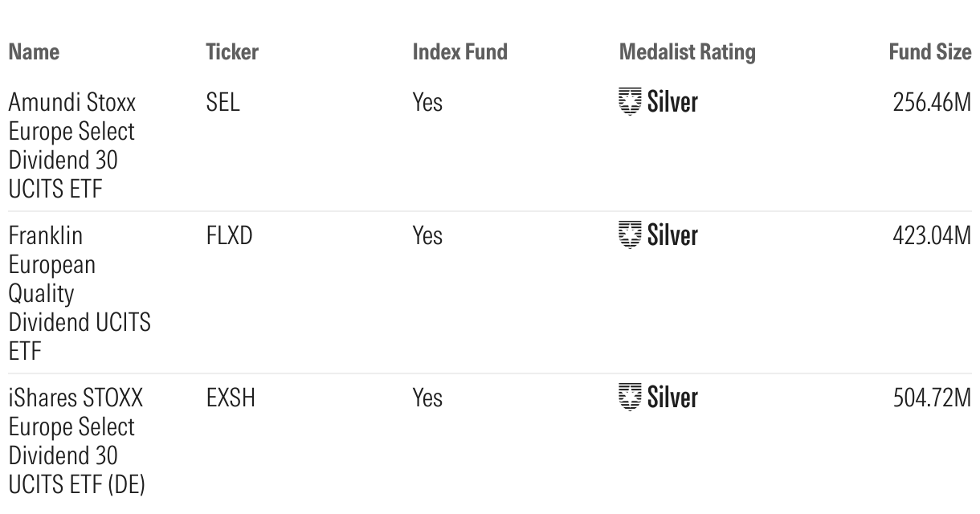Click the Index Fund 'Yes' in SEL row
This screenshot has height=514, width=980.
point(427,103)
